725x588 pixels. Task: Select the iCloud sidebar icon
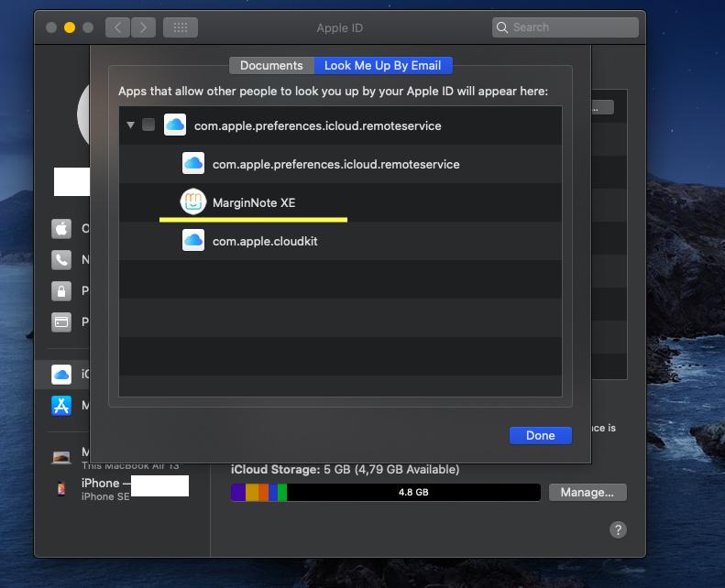[x=61, y=374]
